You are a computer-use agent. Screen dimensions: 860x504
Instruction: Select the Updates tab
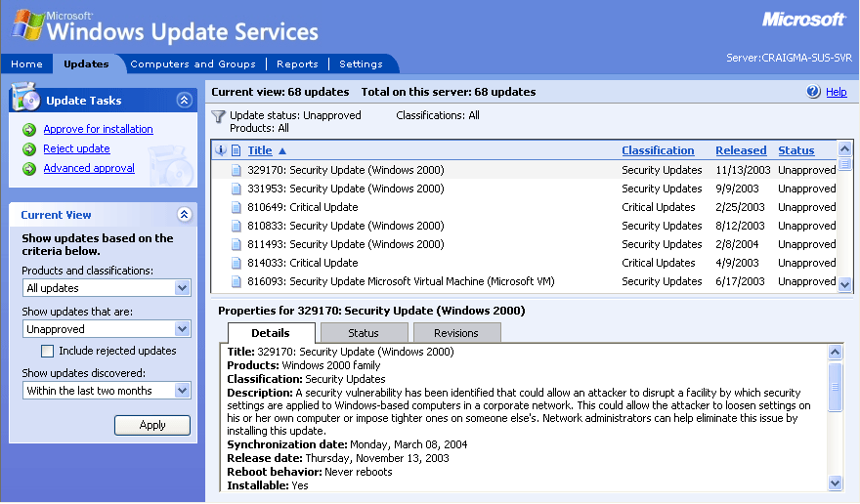click(x=86, y=64)
